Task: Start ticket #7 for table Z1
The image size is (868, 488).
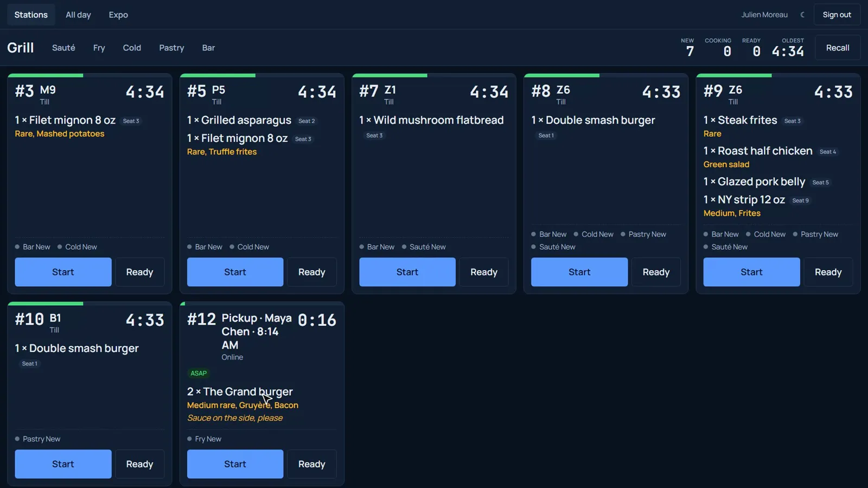Action: 407,272
